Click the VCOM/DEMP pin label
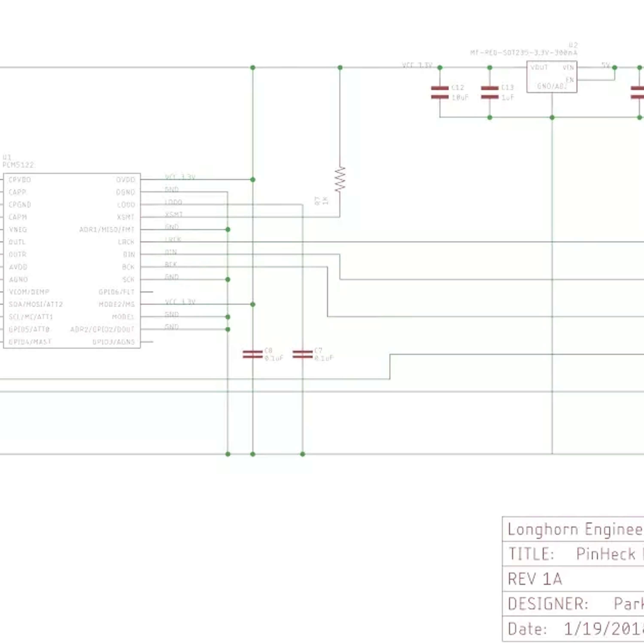Image resolution: width=644 pixels, height=644 pixels. pyautogui.click(x=29, y=292)
